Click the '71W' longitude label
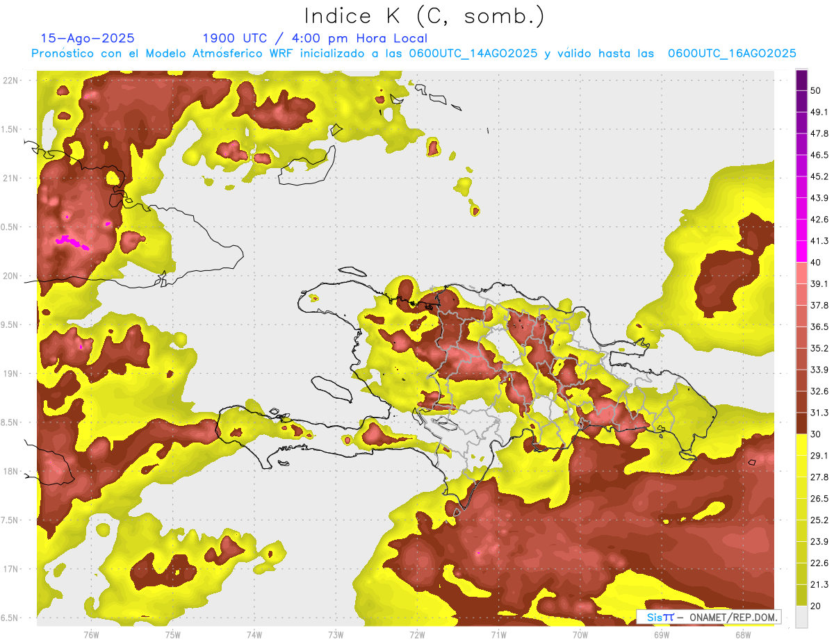Image resolution: width=834 pixels, height=644 pixels. (x=498, y=635)
